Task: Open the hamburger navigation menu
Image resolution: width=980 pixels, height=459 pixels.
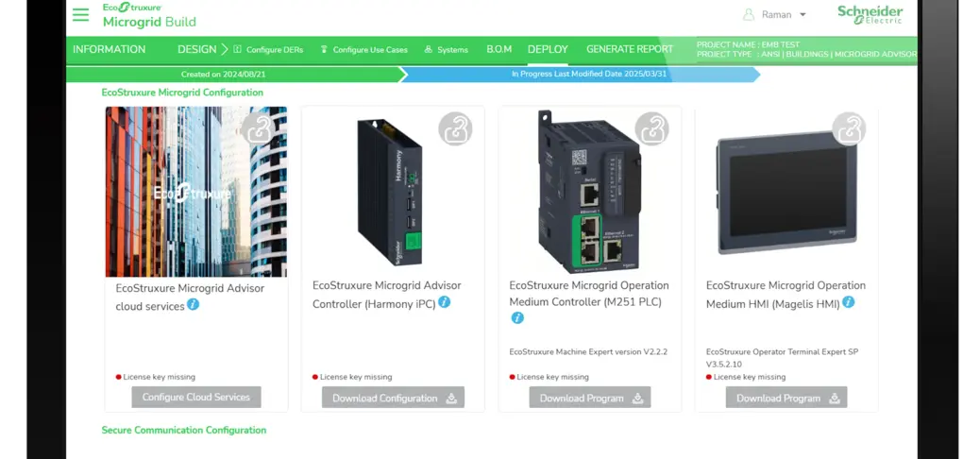Action: [80, 14]
